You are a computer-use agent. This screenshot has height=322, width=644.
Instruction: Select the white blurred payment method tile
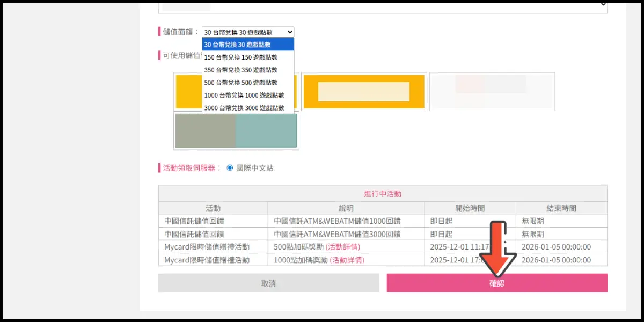tap(492, 92)
